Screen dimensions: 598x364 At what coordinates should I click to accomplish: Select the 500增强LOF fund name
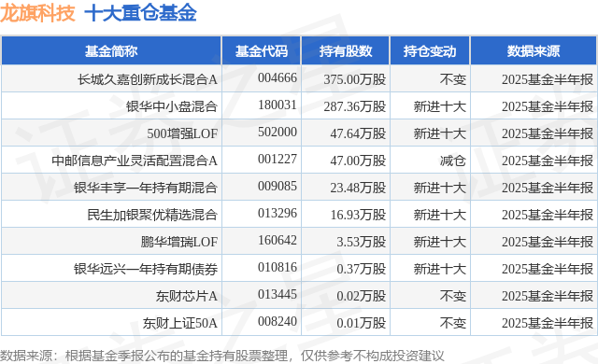(182, 133)
